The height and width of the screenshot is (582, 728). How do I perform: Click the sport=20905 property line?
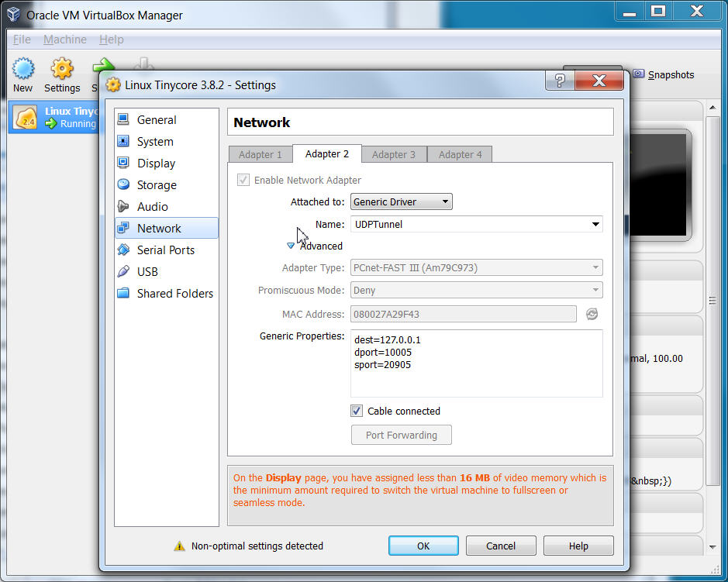click(382, 365)
